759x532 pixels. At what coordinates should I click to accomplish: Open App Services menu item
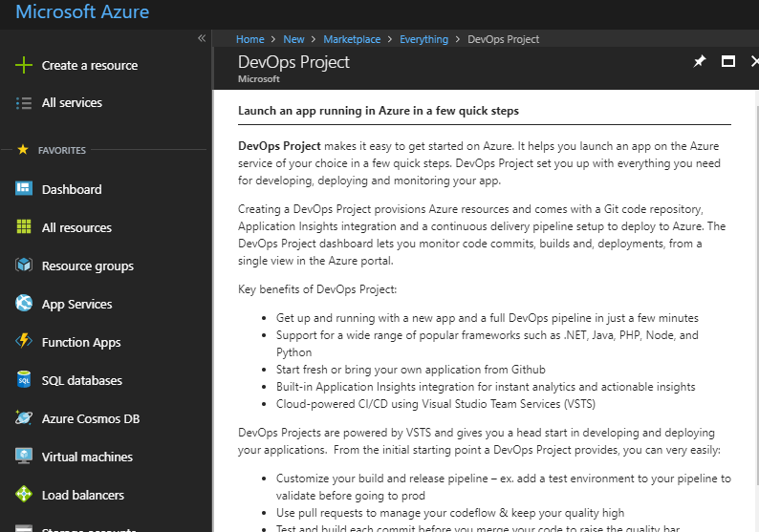click(77, 305)
